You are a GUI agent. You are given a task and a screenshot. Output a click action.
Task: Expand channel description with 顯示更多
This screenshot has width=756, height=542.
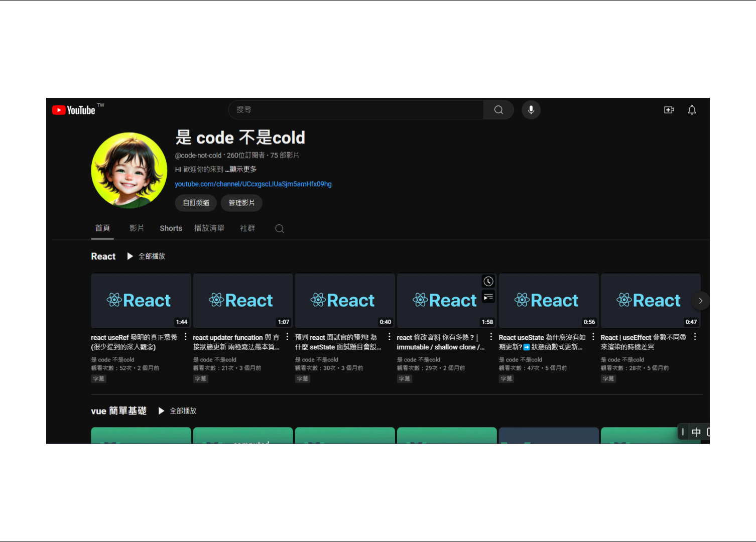(243, 170)
